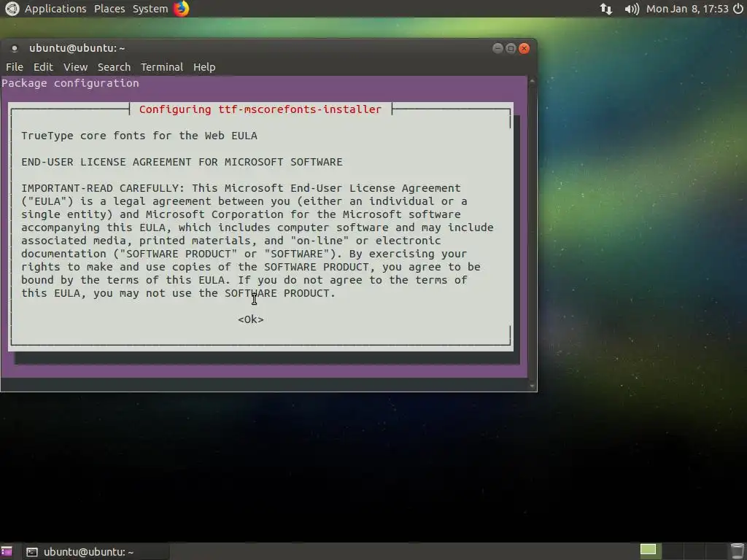Open the terminal Edit menu
747x560 pixels.
43,67
